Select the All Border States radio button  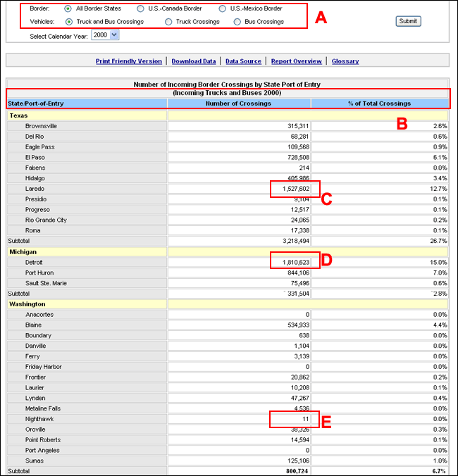68,8
